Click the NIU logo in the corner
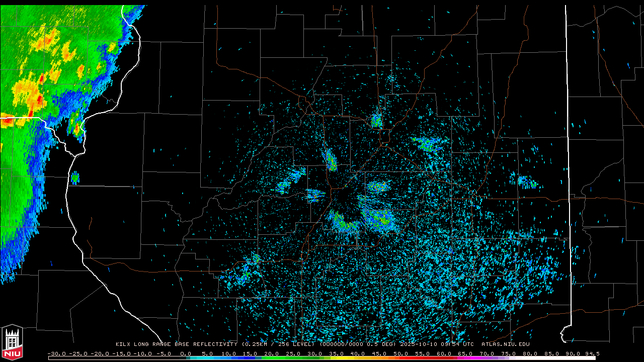Screen dimensions: 644x362 click(x=12, y=343)
